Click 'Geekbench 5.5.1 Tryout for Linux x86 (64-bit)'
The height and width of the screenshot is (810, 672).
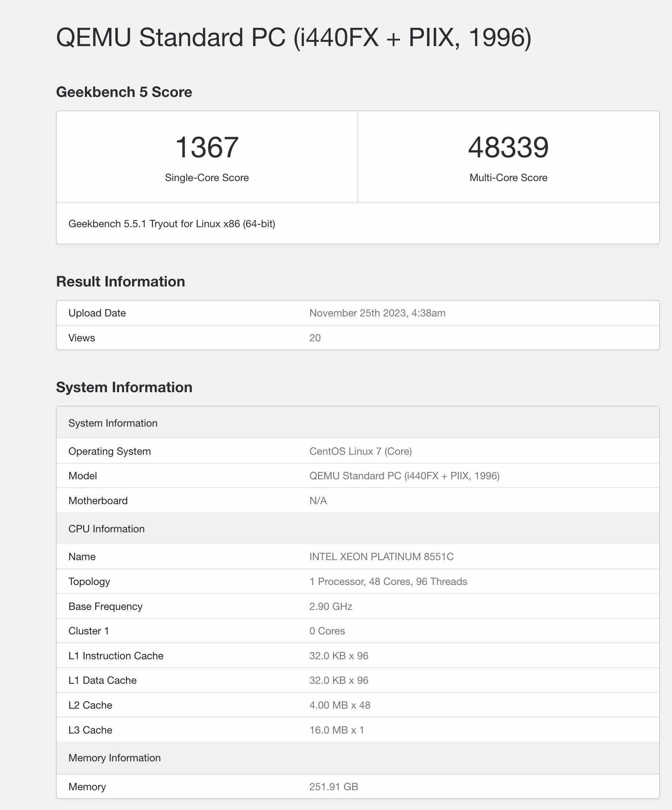[172, 224]
